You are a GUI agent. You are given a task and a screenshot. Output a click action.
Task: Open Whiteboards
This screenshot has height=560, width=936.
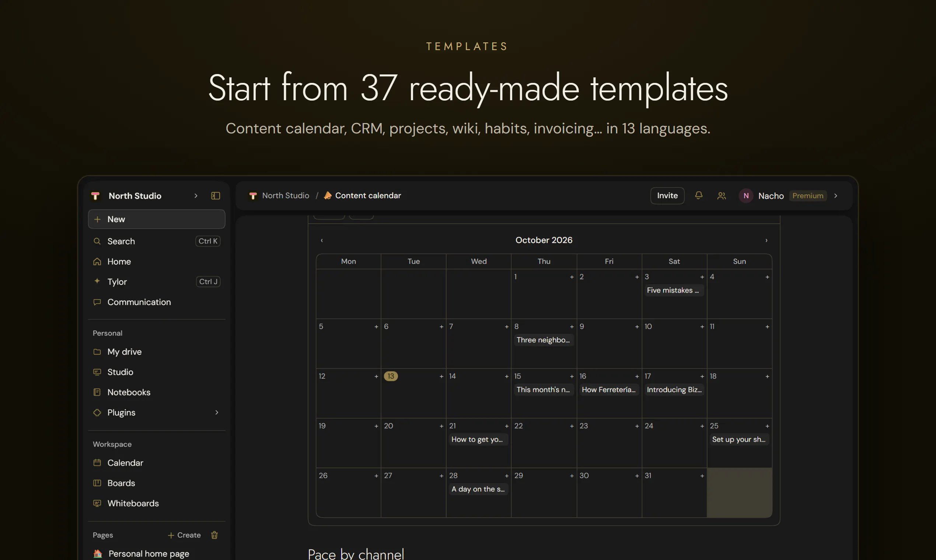(x=157, y=503)
